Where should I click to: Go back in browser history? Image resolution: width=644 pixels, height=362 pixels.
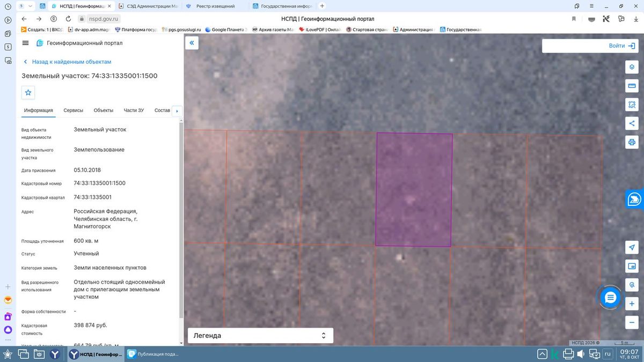(24, 19)
